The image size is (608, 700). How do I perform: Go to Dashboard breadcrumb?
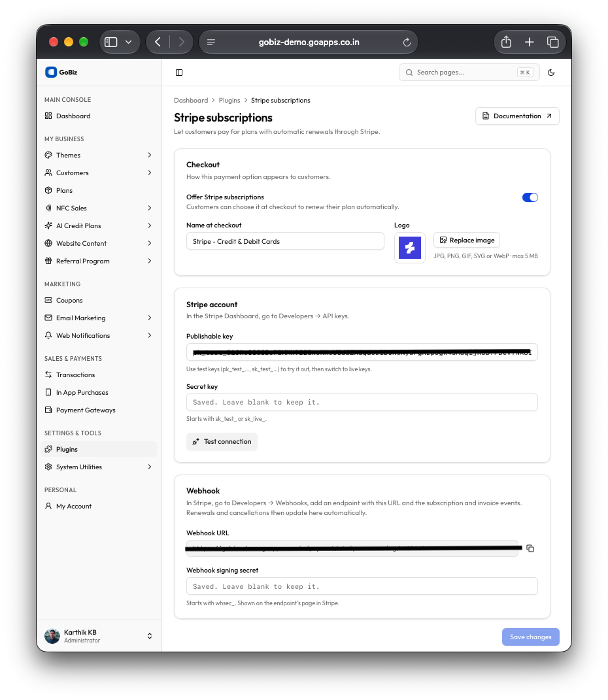pyautogui.click(x=191, y=101)
